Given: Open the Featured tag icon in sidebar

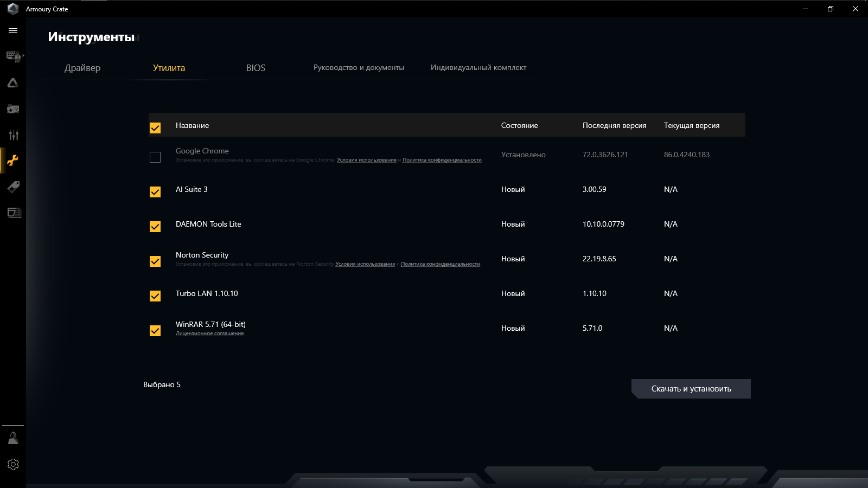Looking at the screenshot, I should 13,187.
